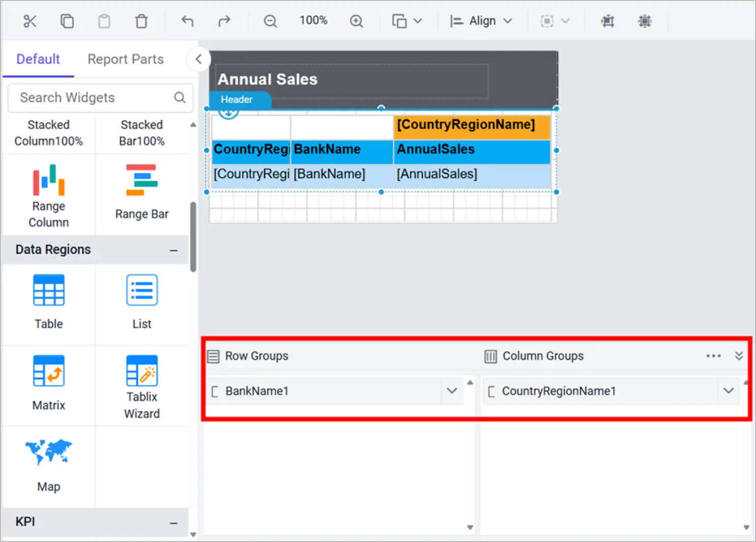Collapse the KPI widget section
The image size is (756, 542).
[174, 523]
